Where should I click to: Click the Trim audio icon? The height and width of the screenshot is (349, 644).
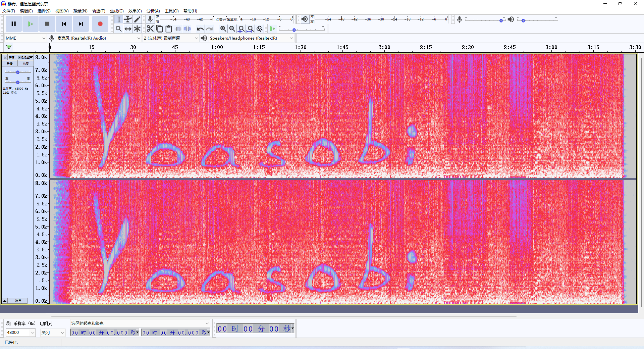click(178, 29)
